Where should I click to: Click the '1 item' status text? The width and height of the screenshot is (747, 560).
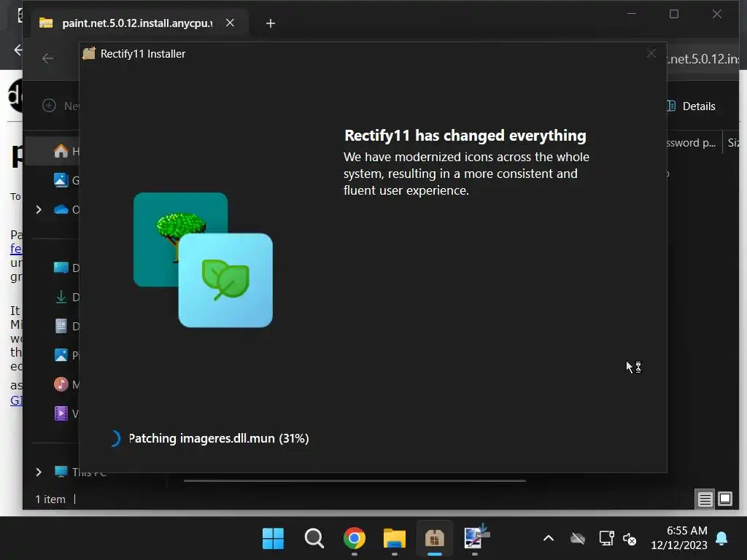(50, 499)
